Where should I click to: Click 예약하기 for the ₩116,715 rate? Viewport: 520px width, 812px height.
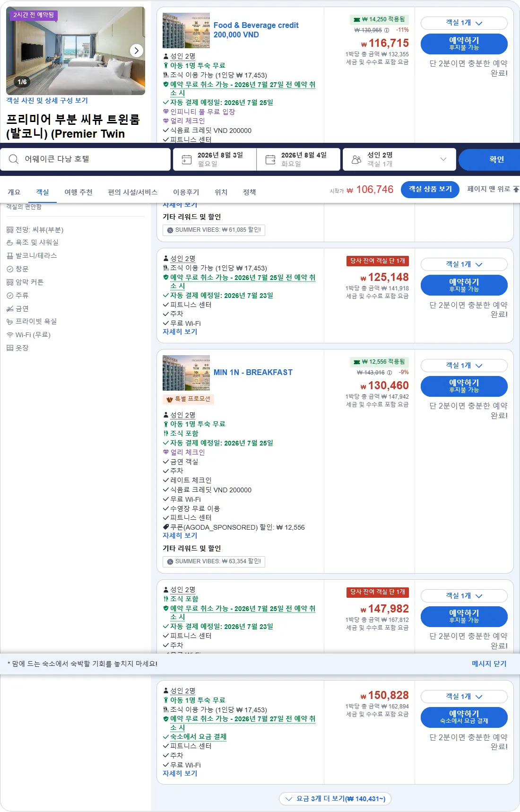tap(464, 44)
